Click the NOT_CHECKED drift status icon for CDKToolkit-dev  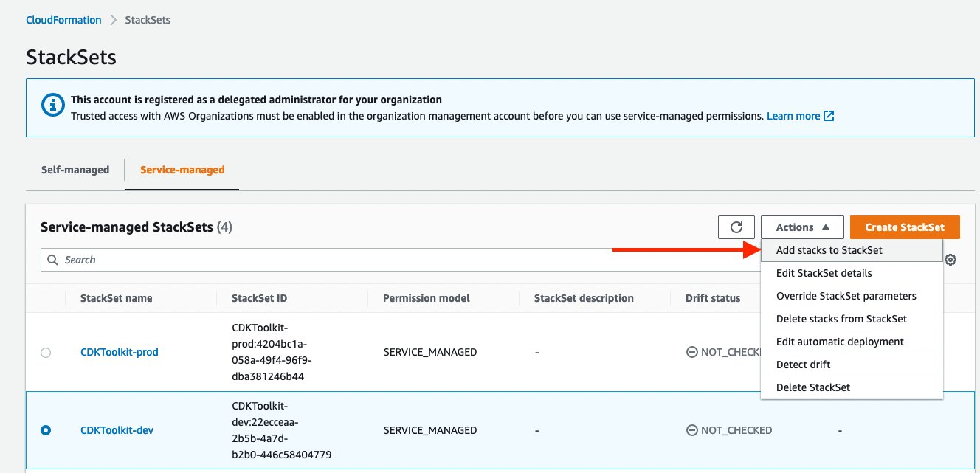[x=691, y=429]
